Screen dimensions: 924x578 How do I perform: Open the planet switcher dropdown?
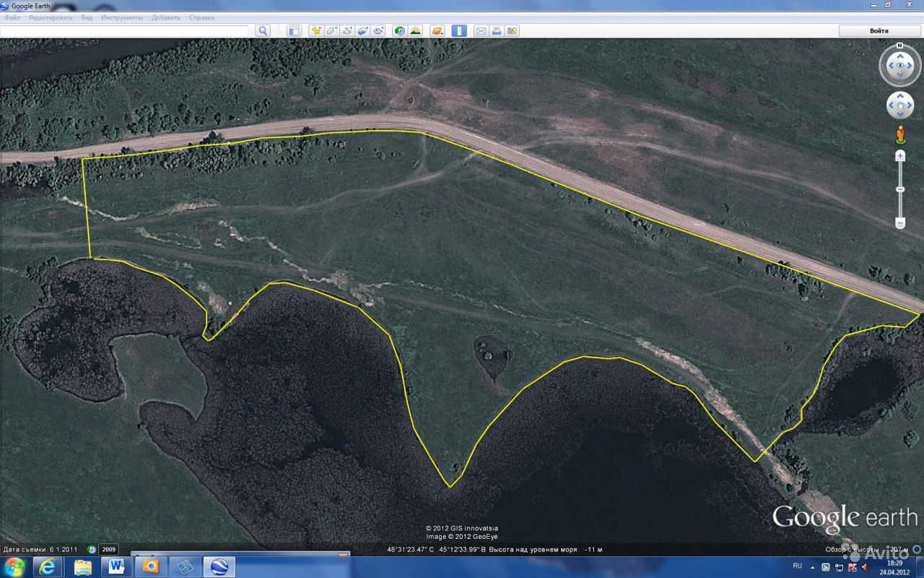pos(437,30)
